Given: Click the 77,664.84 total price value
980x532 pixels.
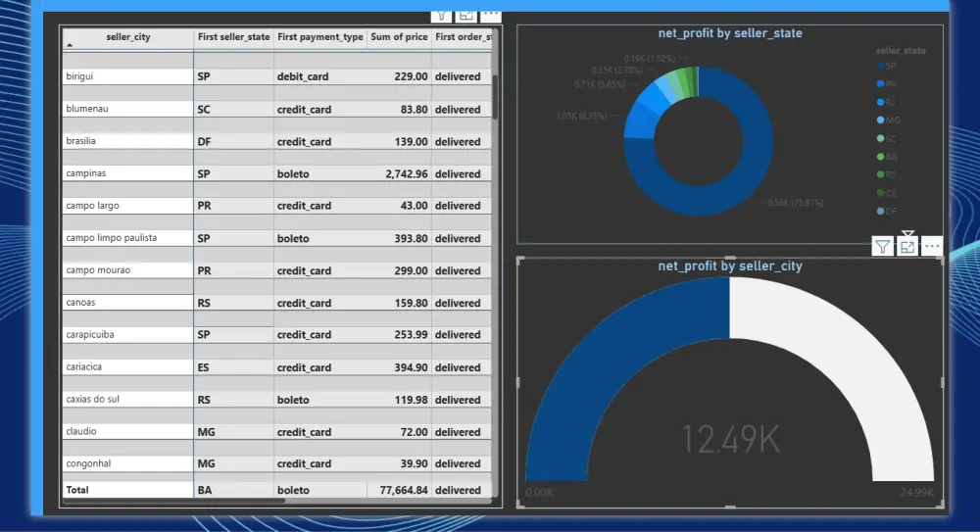Looking at the screenshot, I should [404, 490].
